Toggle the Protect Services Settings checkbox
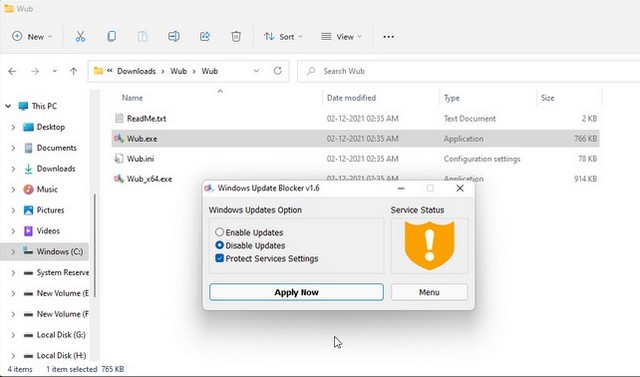 point(220,258)
